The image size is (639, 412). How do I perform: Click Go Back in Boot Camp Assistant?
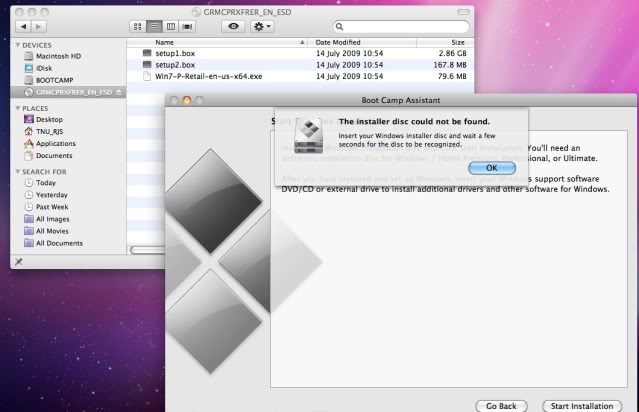501,406
